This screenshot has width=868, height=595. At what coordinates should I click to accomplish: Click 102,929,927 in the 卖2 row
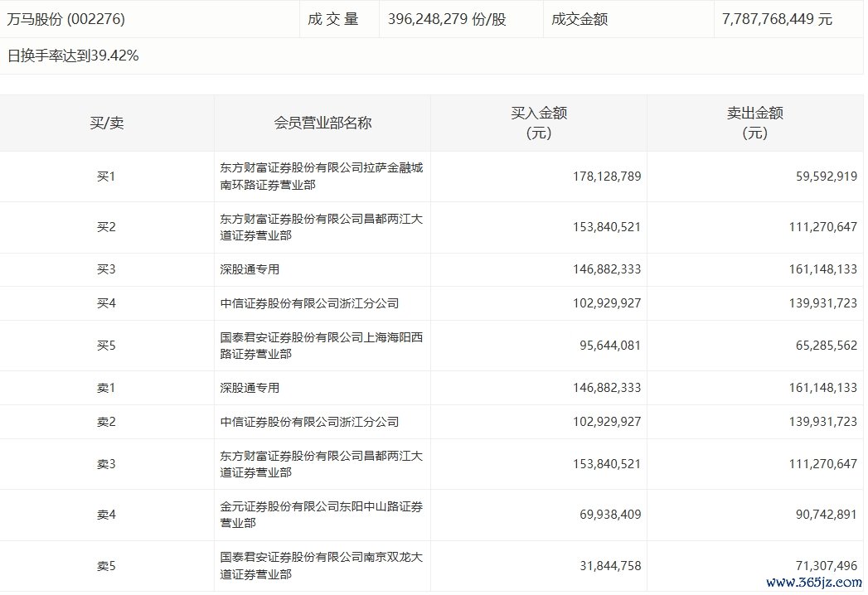tap(607, 422)
